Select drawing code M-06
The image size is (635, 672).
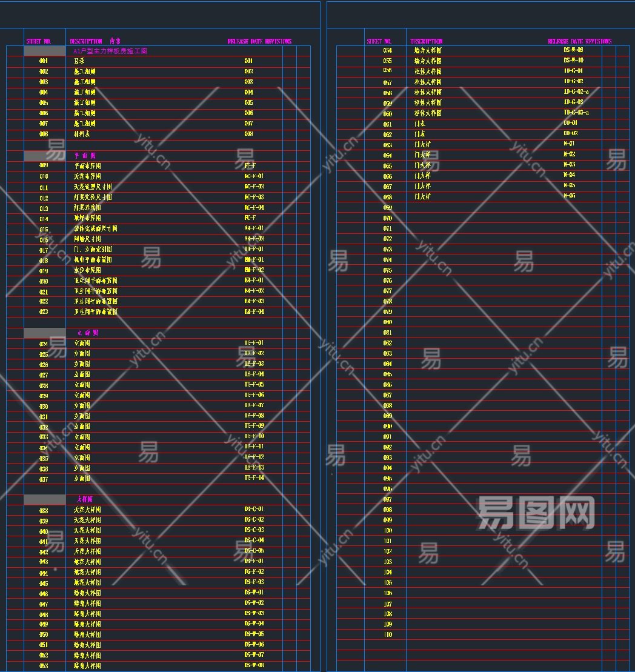point(569,196)
